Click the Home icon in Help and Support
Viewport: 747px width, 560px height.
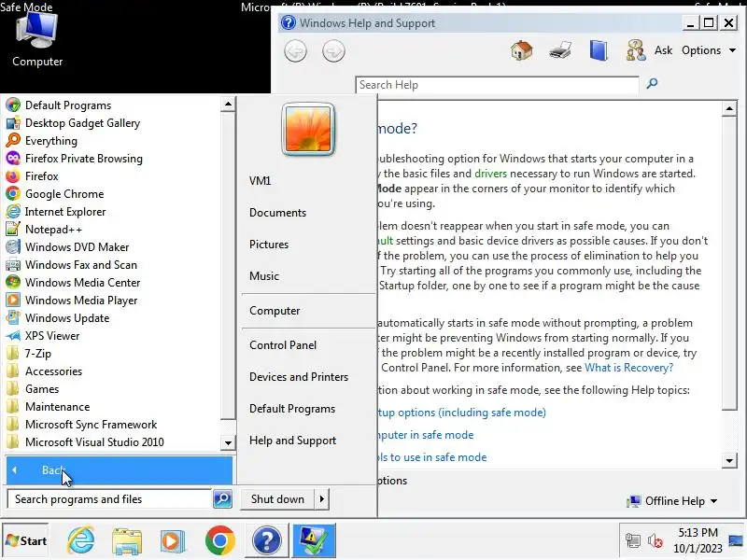[x=521, y=50]
